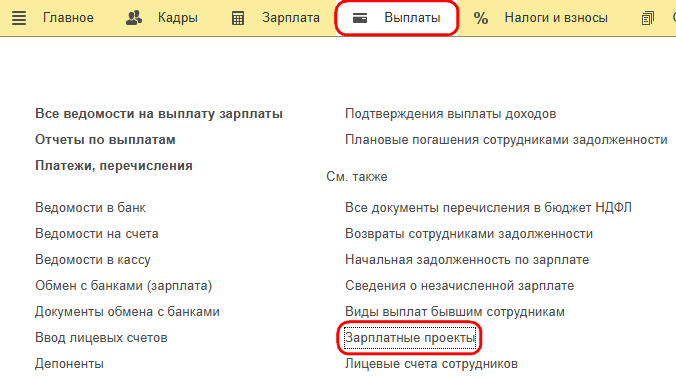Open Ввод лицевых счетов

101,338
